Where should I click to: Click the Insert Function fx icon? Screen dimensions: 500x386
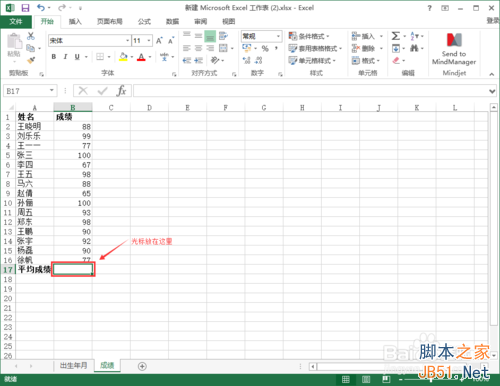(121, 91)
